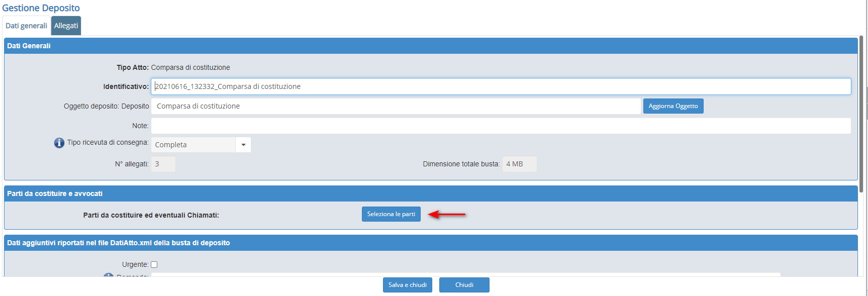Click the Parti da costituire e avvocati header

(x=431, y=193)
